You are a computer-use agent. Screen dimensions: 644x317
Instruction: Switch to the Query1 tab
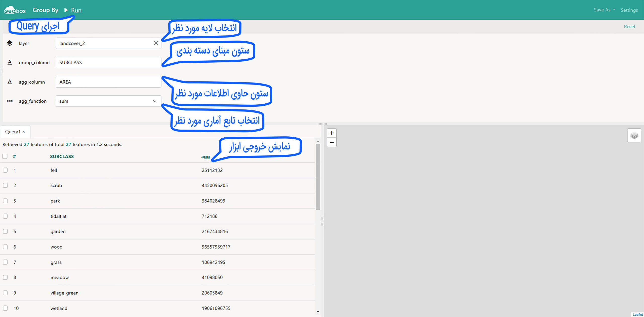(13, 132)
